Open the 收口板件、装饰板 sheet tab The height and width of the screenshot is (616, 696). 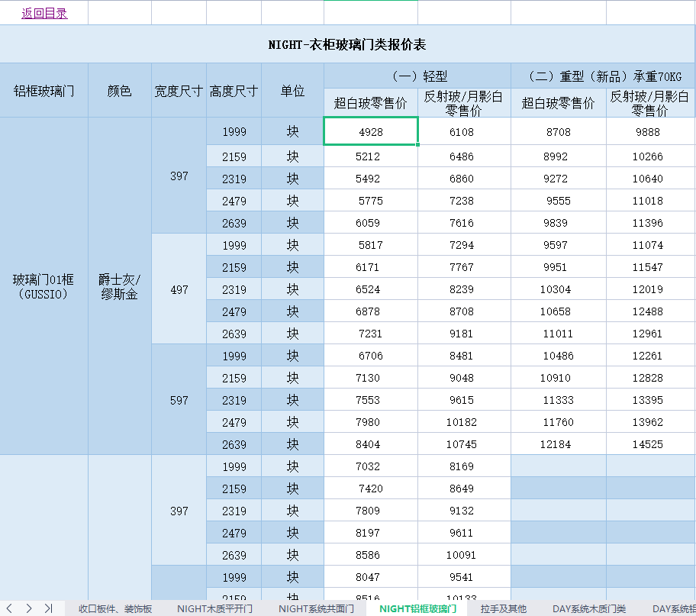(115, 608)
